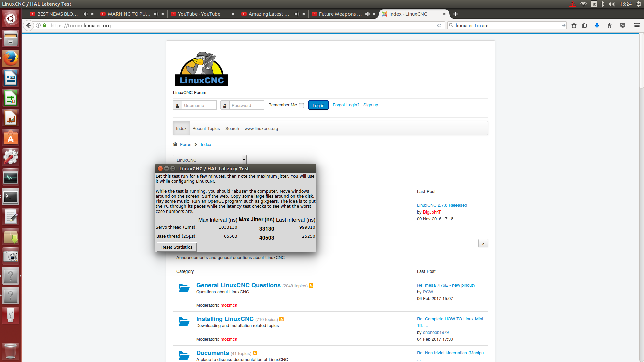Open Recent Topics forum menu

tap(206, 128)
